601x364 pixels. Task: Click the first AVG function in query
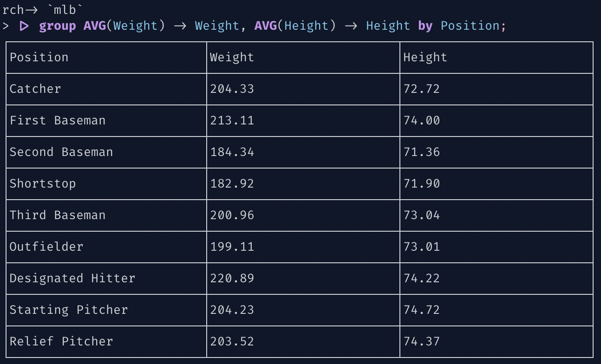(95, 26)
